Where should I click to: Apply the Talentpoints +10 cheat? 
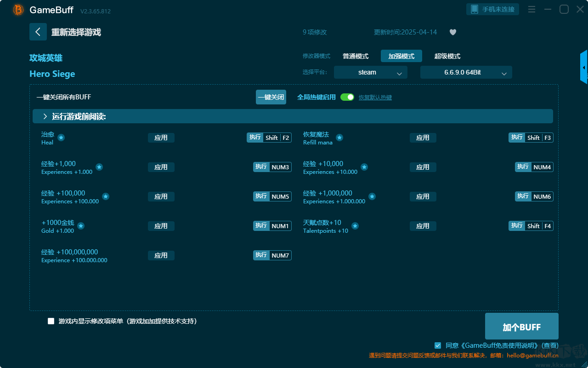pyautogui.click(x=423, y=226)
